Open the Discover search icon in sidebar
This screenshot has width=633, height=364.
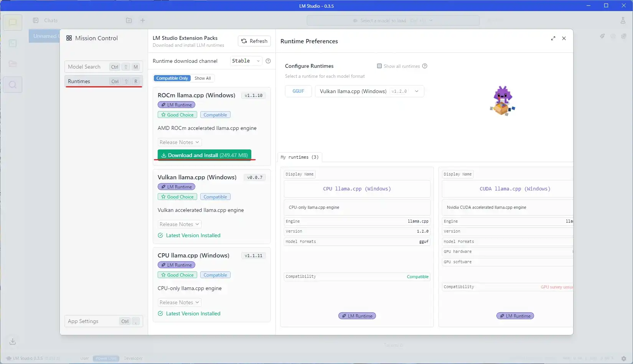[x=13, y=85]
